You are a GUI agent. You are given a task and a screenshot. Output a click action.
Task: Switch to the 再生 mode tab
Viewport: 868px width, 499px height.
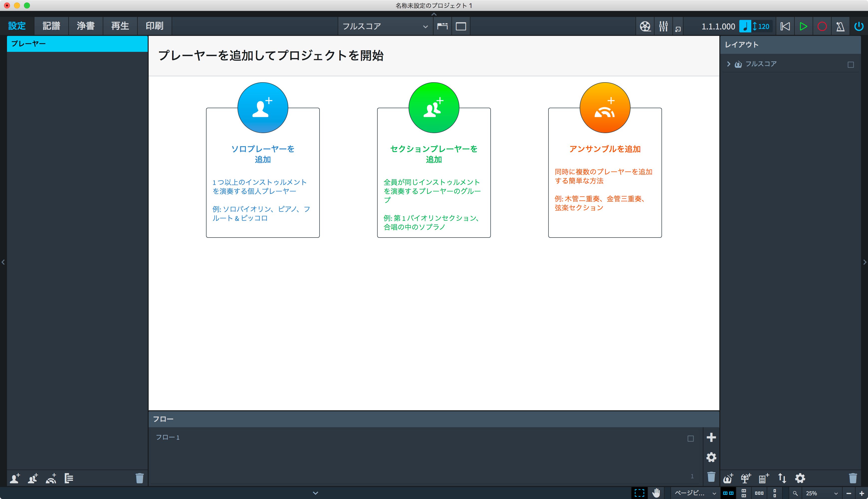pos(120,26)
